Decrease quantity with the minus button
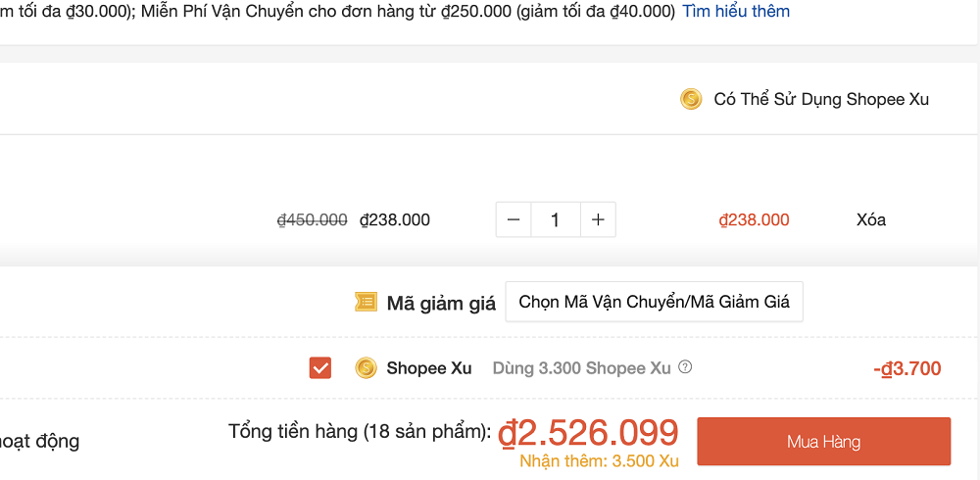This screenshot has height=480, width=980. tap(514, 220)
